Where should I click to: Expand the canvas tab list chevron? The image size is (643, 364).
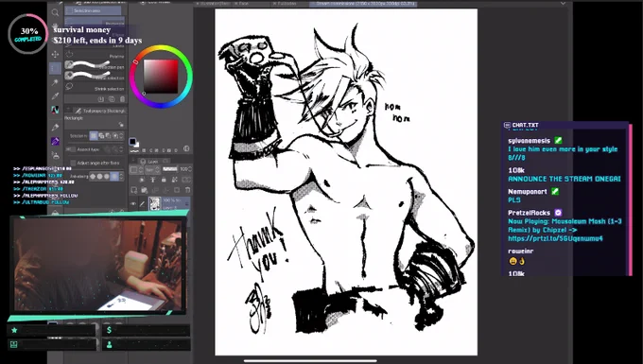click(x=563, y=4)
